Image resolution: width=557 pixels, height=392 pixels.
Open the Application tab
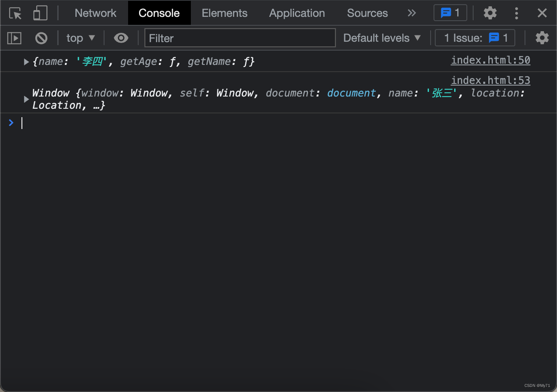(297, 13)
